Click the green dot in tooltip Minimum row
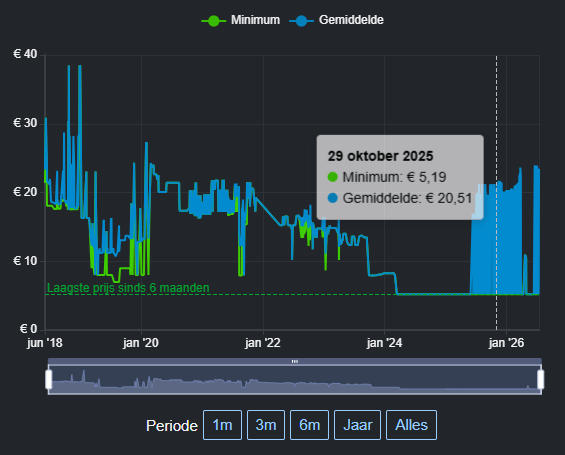 [x=333, y=177]
